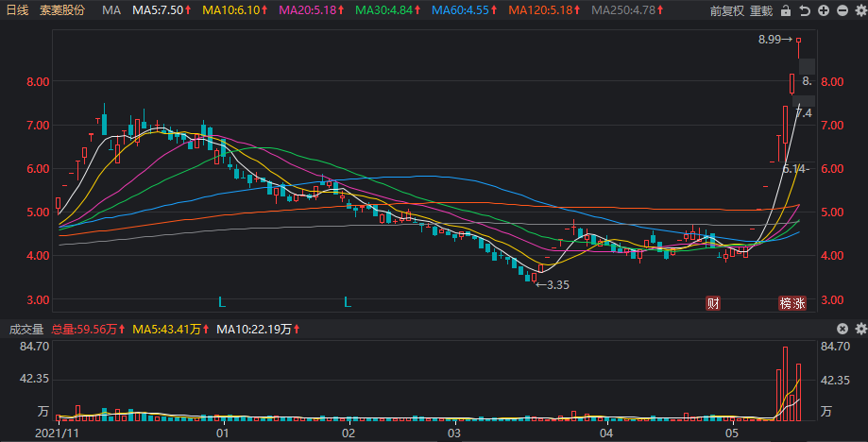Click the 秦萎股份 stock name
Image resolution: width=868 pixels, height=442 pixels.
[x=62, y=10]
